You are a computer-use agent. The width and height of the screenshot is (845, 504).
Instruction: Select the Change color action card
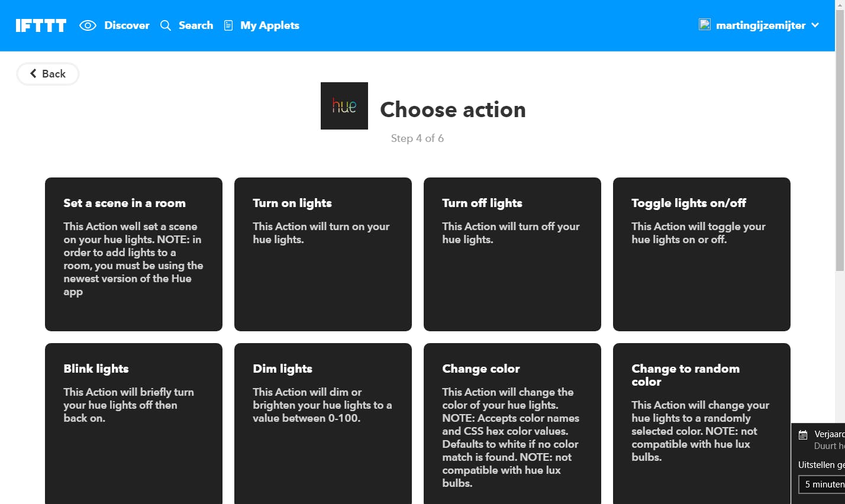[x=512, y=423]
